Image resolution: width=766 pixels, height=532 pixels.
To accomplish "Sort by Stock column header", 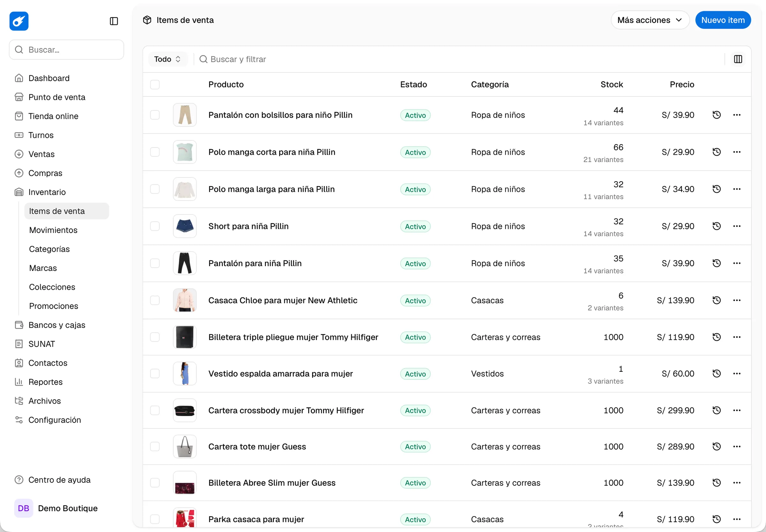I will (612, 84).
